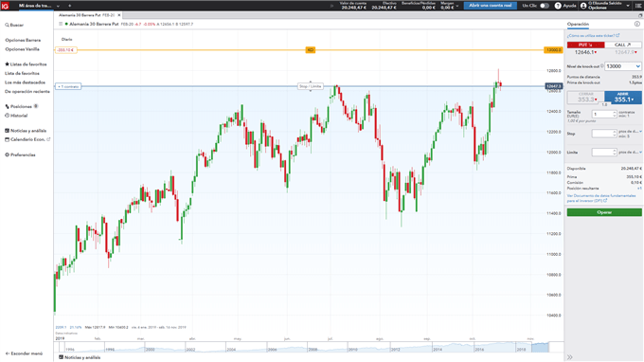Click Abrir una cuenta real button
The width and height of the screenshot is (644, 362).
pyautogui.click(x=490, y=6)
